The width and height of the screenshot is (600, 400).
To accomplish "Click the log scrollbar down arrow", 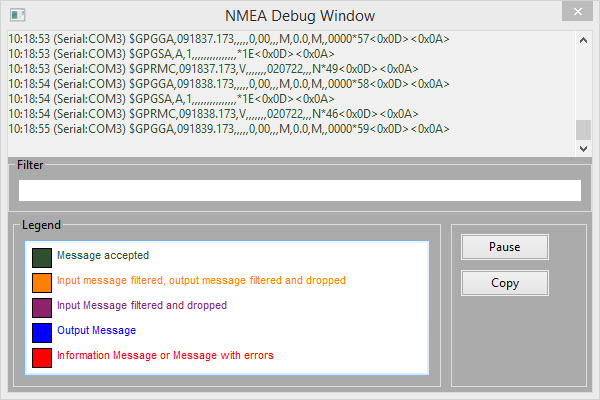I will 583,148.
